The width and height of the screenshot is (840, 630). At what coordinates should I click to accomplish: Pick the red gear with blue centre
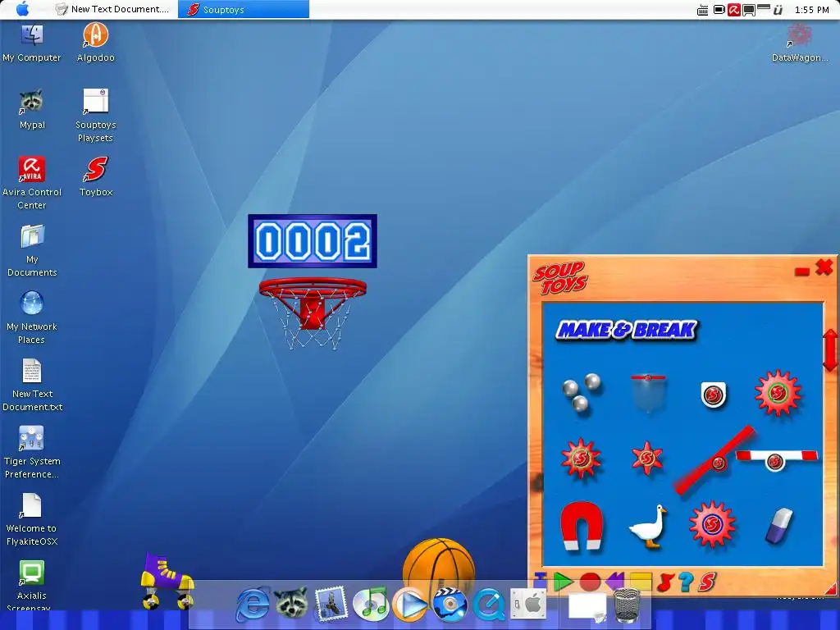[711, 524]
